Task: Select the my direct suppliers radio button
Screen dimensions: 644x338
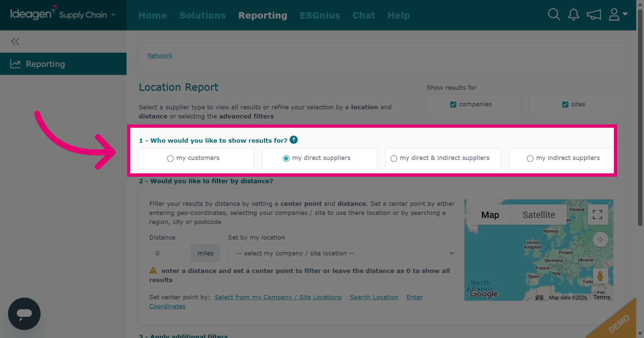Action: point(286,159)
